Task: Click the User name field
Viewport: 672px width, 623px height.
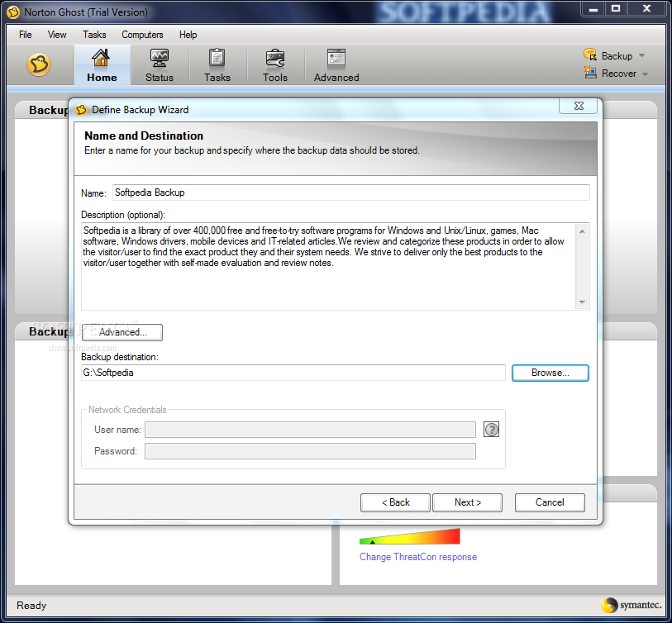Action: coord(310,430)
